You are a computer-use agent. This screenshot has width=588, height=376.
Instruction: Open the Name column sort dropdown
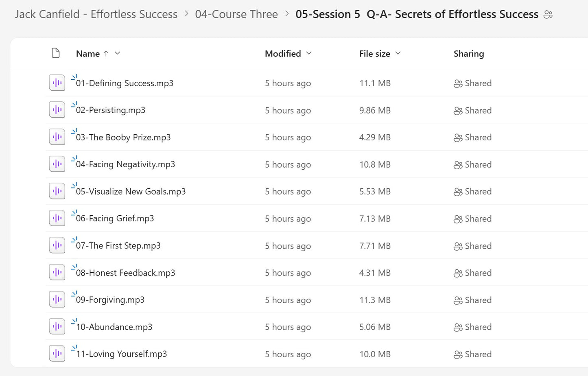[117, 53]
